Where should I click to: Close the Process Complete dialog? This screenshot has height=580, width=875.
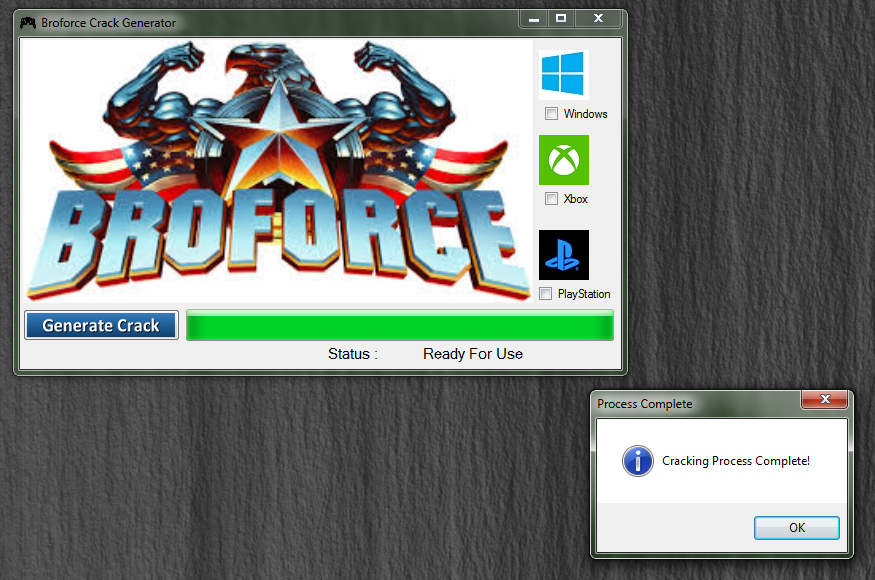825,399
